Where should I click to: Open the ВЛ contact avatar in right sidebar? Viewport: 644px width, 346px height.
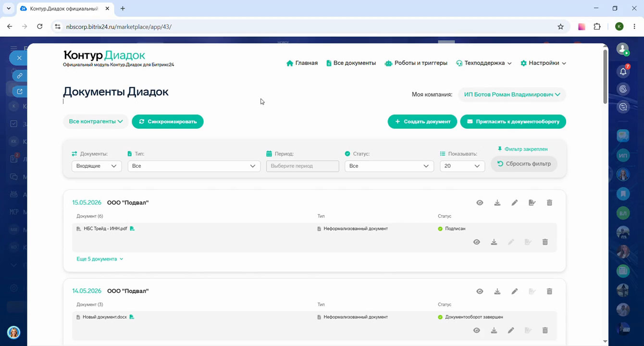click(x=623, y=213)
